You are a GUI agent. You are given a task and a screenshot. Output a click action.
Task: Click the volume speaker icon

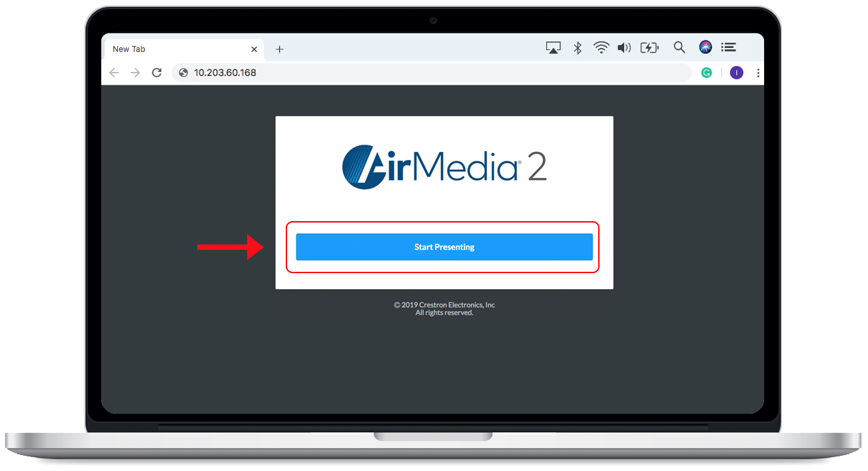624,48
